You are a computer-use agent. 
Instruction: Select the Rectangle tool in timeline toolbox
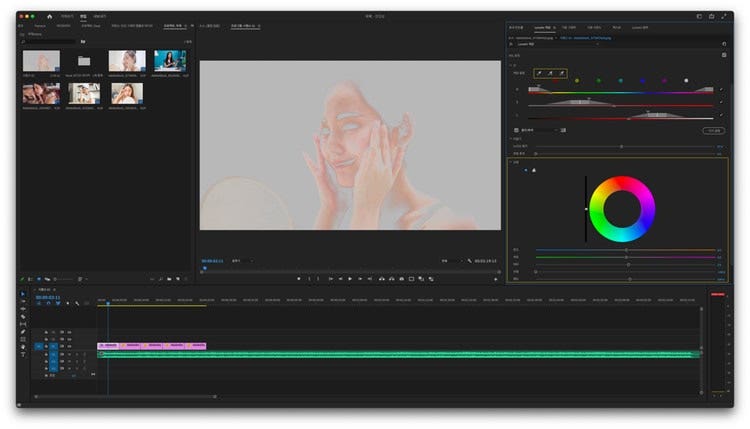(x=22, y=339)
